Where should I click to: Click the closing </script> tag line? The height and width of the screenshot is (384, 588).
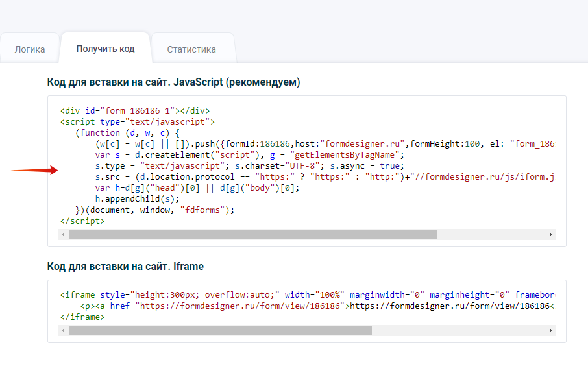pos(82,221)
